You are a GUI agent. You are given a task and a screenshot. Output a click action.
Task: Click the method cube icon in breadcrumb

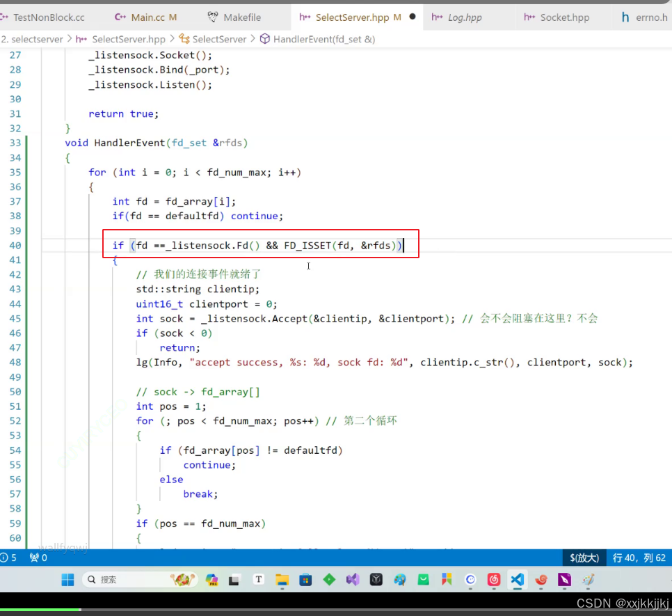tap(265, 39)
